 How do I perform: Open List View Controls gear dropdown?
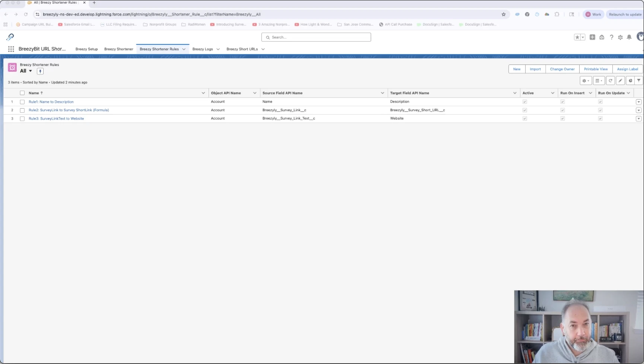coord(586,81)
